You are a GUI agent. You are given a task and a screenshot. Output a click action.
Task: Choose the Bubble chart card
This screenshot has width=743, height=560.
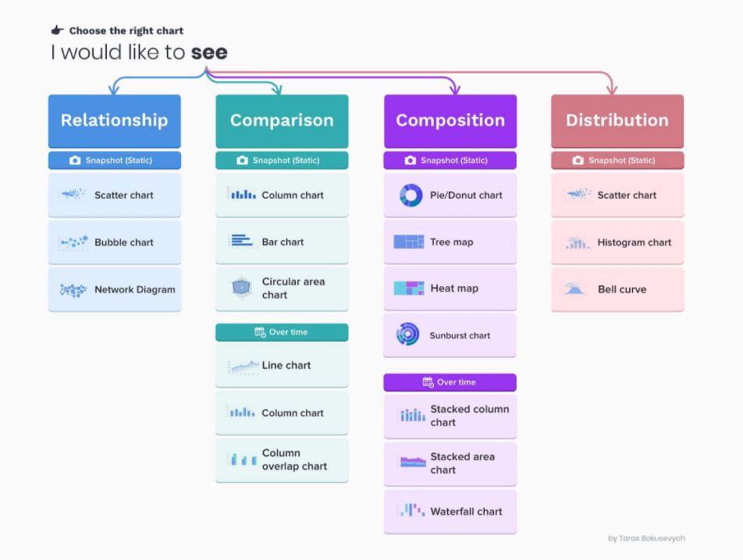click(114, 242)
